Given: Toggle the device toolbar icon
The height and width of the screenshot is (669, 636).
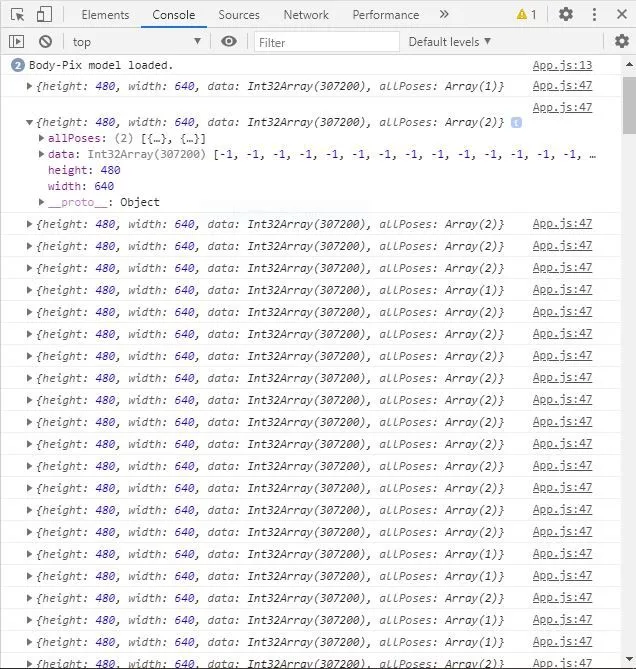Looking at the screenshot, I should click(44, 15).
